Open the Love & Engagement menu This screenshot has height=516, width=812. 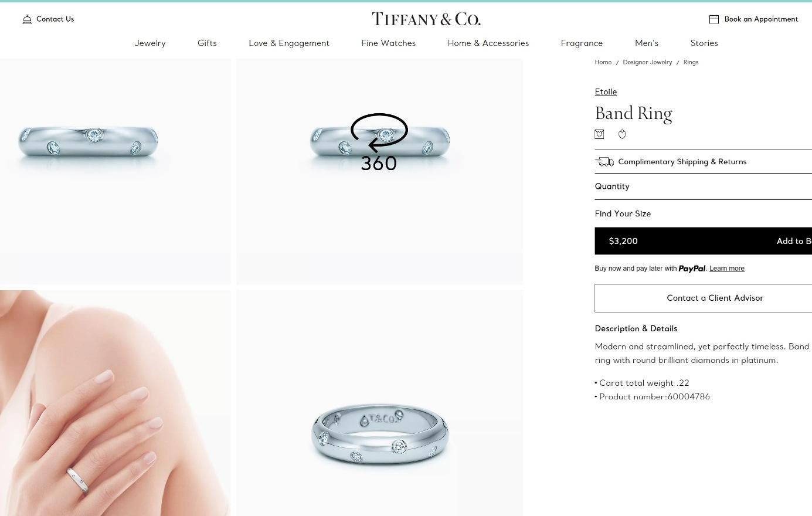click(x=289, y=43)
